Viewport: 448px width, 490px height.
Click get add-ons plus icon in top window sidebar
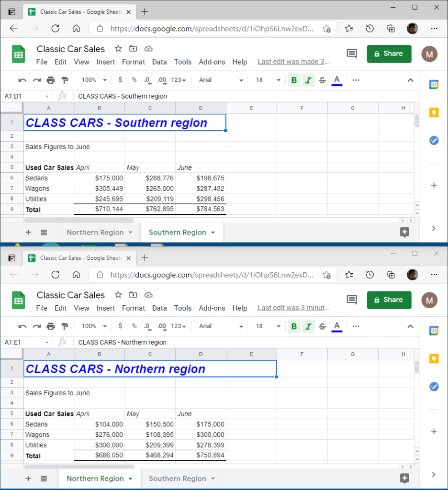tap(434, 186)
